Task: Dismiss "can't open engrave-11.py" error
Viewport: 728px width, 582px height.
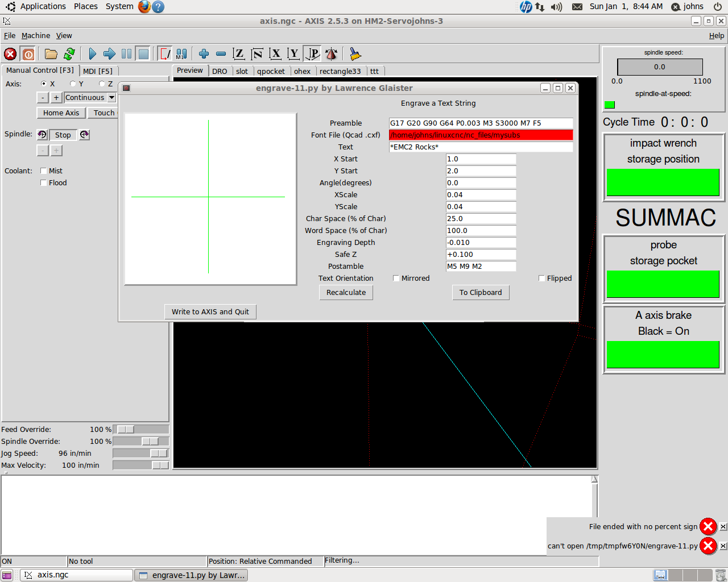Action: 723,546
